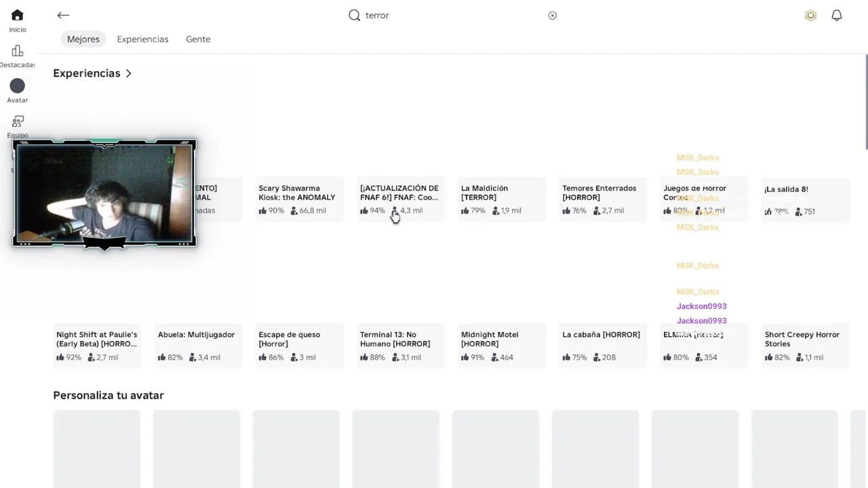
Task: Open notifications bell
Action: click(837, 16)
